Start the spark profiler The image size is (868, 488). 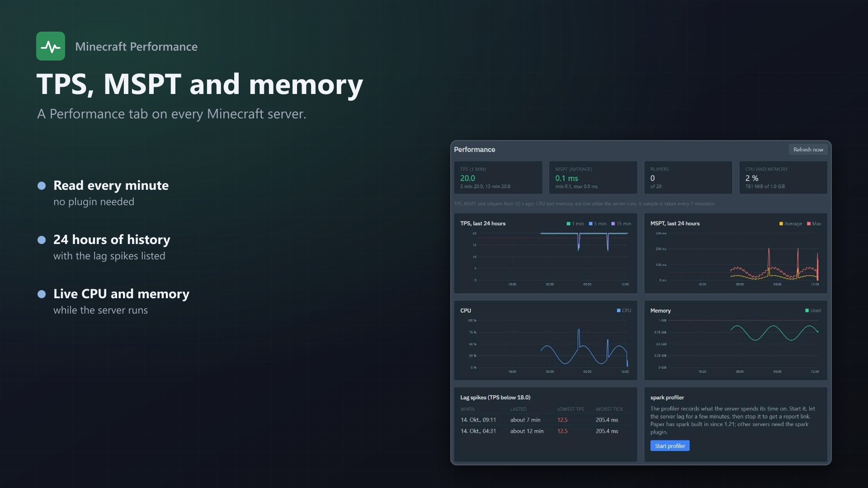click(x=670, y=446)
